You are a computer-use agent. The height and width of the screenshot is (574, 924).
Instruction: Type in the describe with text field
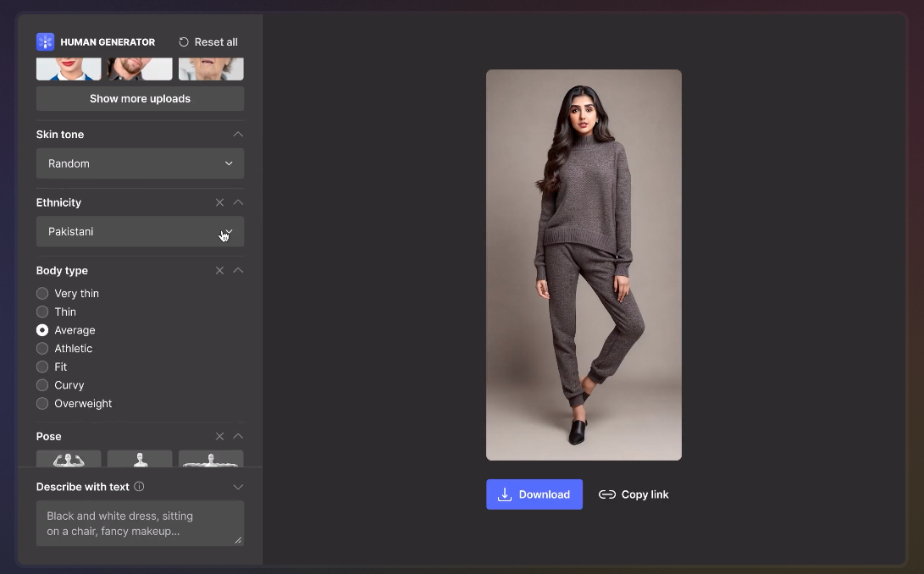pos(140,522)
